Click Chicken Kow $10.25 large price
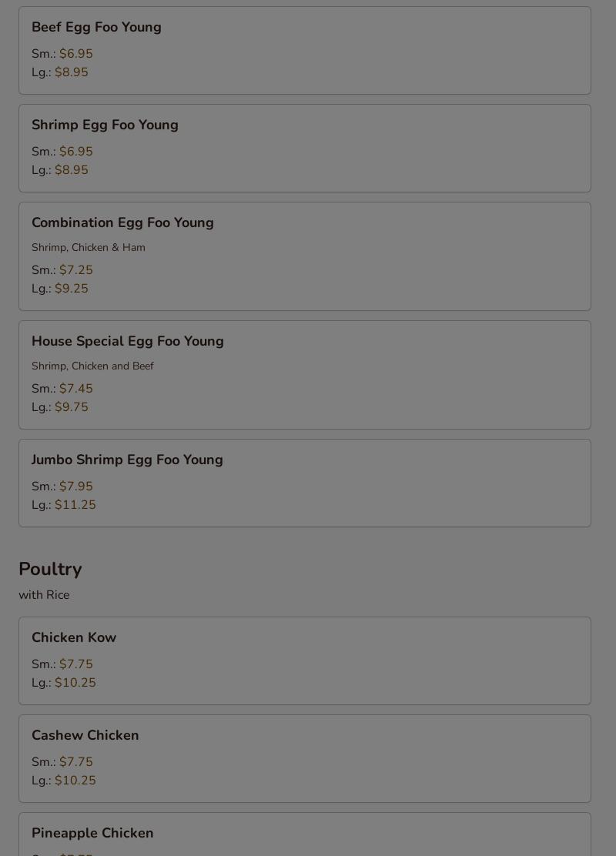 coord(75,683)
